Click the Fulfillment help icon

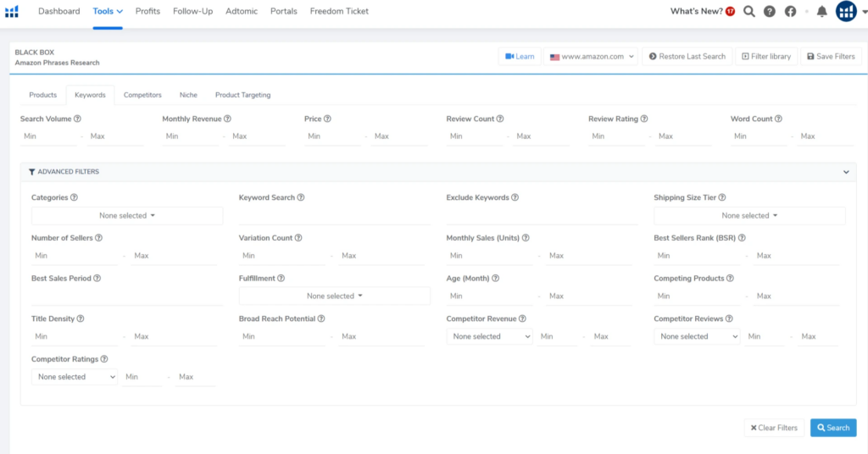(281, 278)
